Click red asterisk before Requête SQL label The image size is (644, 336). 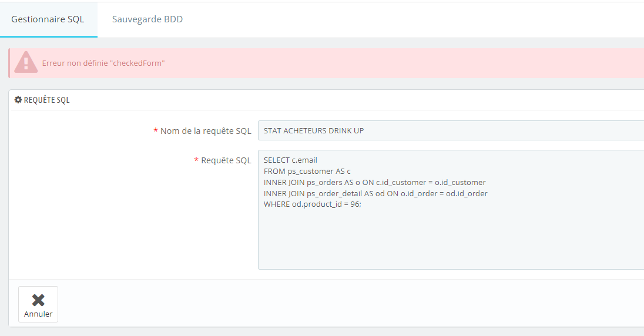coord(196,160)
